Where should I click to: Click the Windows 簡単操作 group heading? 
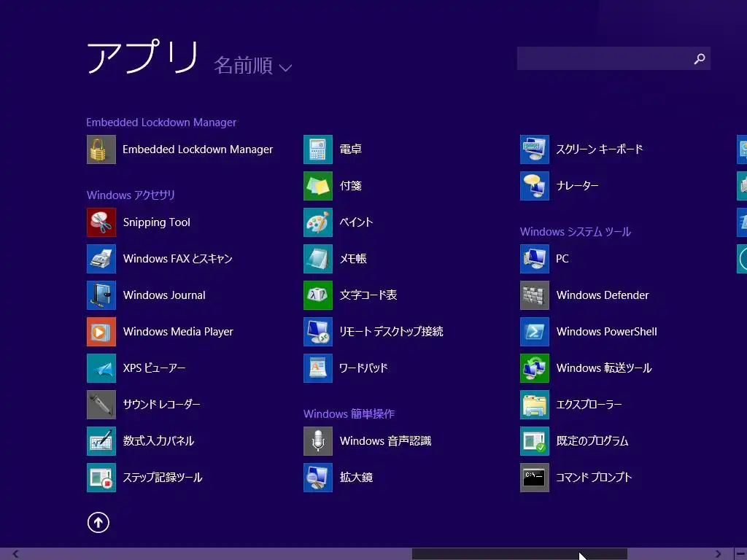coord(349,414)
